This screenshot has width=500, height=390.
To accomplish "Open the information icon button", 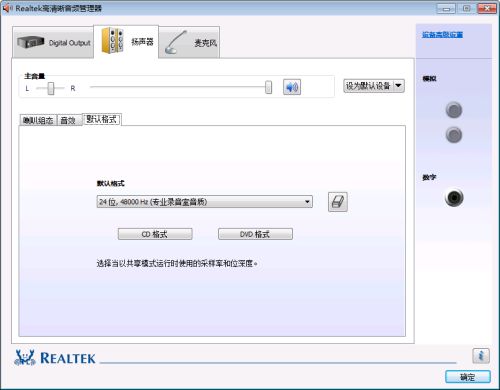I will point(481,356).
